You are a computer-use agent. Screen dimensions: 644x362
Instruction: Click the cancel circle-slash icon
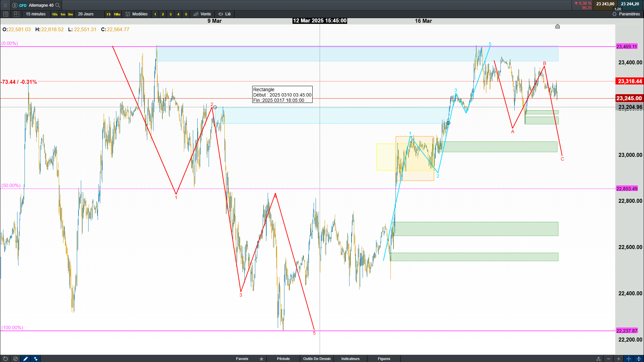point(15,359)
